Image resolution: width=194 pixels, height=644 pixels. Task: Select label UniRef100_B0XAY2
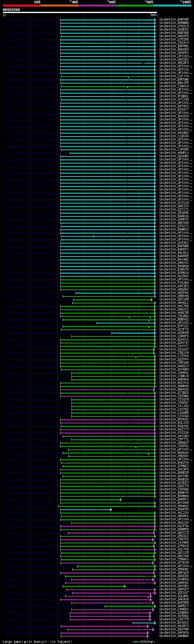coord(174,622)
